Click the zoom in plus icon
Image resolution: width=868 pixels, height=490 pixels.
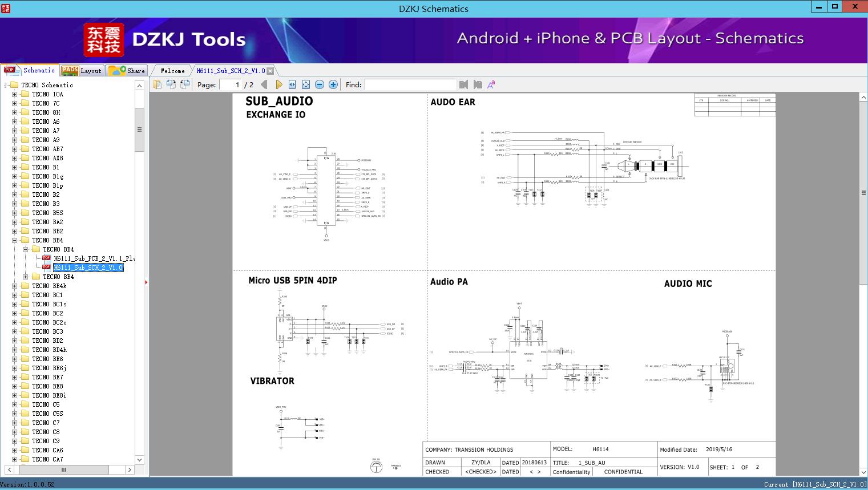click(333, 84)
